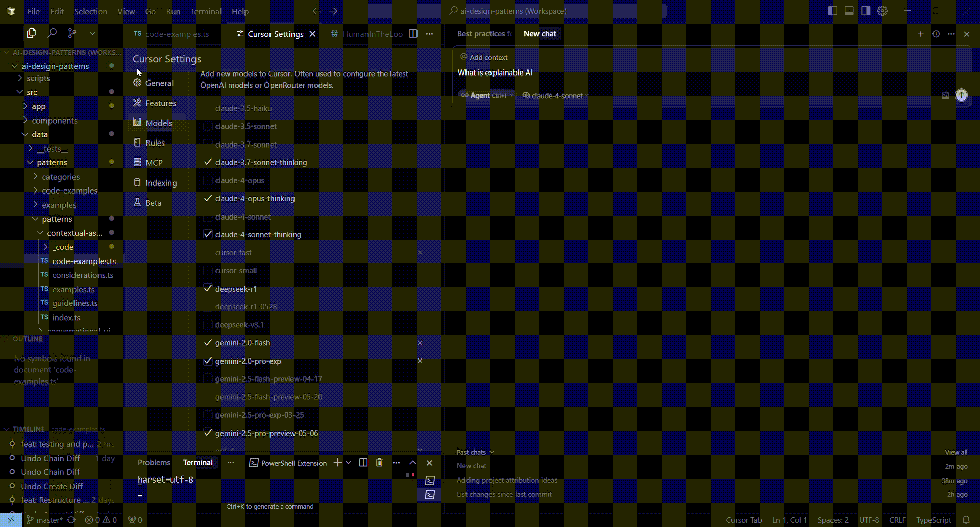Synchronize changes icon in status bar
Screen dimensions: 980x527
[71, 520]
